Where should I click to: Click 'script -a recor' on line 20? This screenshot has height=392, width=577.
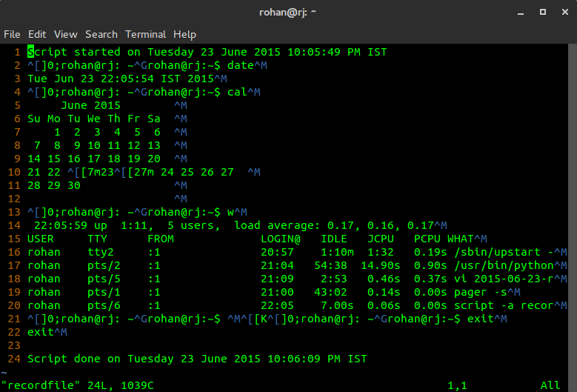(x=504, y=305)
